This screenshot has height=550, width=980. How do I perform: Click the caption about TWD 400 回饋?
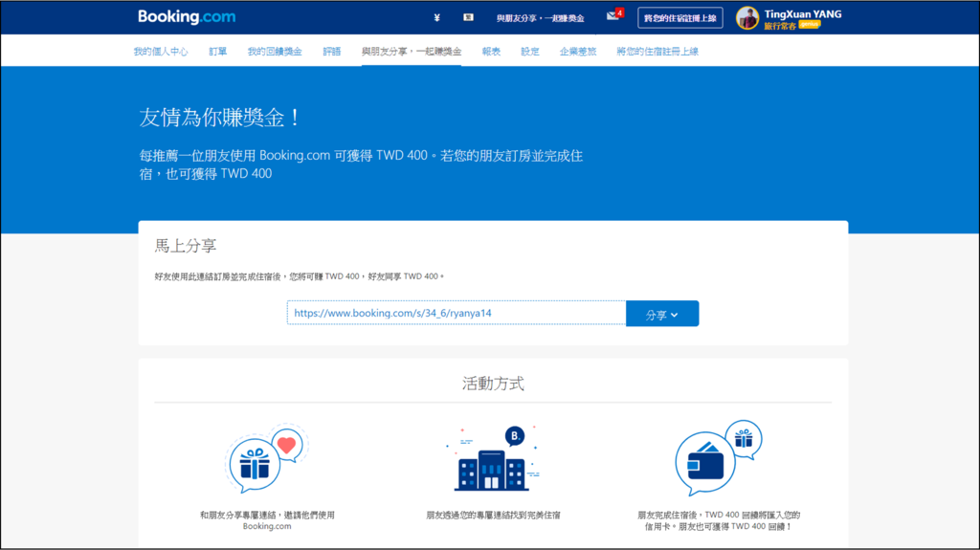[x=719, y=520]
